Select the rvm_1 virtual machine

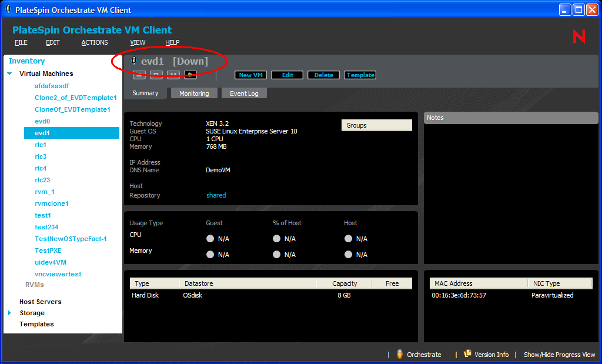point(45,192)
